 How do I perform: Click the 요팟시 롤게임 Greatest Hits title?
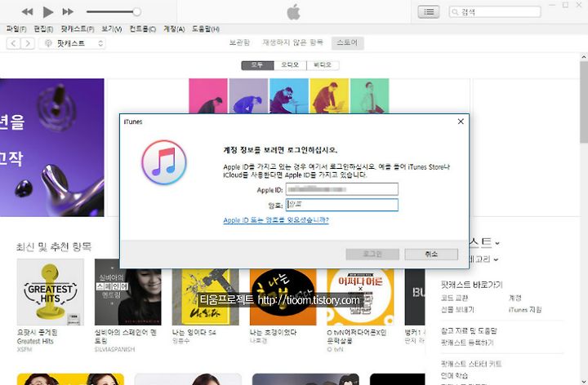37,337
